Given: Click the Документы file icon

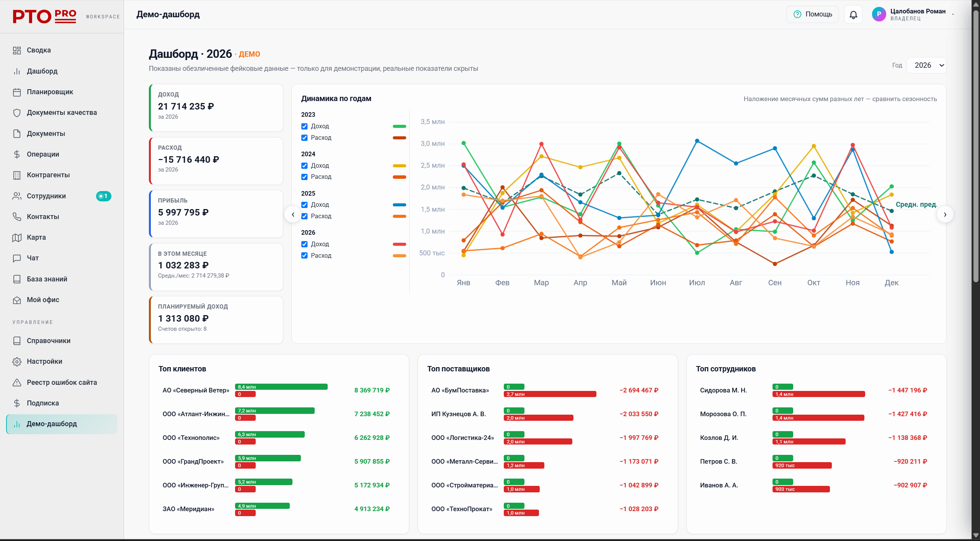Looking at the screenshot, I should [17, 134].
